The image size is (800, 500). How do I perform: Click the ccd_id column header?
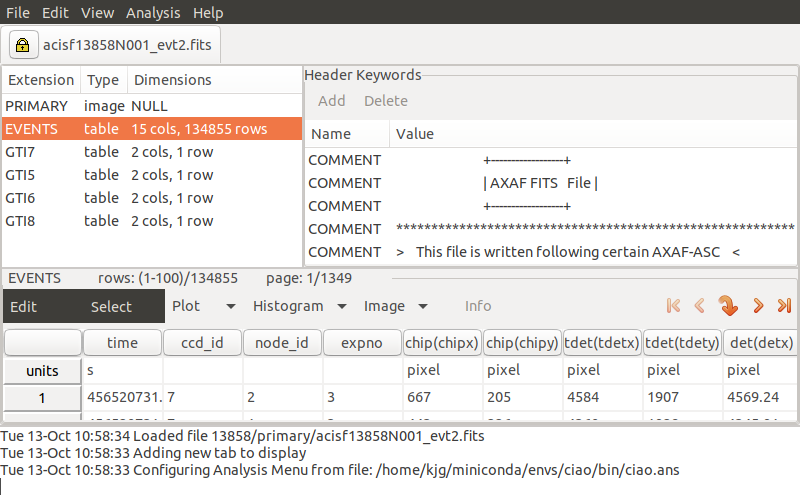coord(201,343)
